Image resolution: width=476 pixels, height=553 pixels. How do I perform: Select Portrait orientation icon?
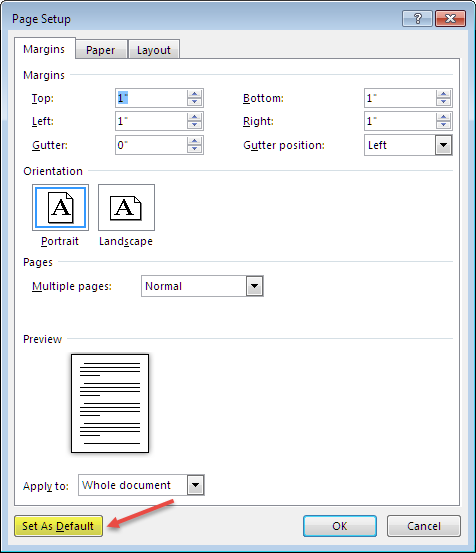(x=60, y=207)
